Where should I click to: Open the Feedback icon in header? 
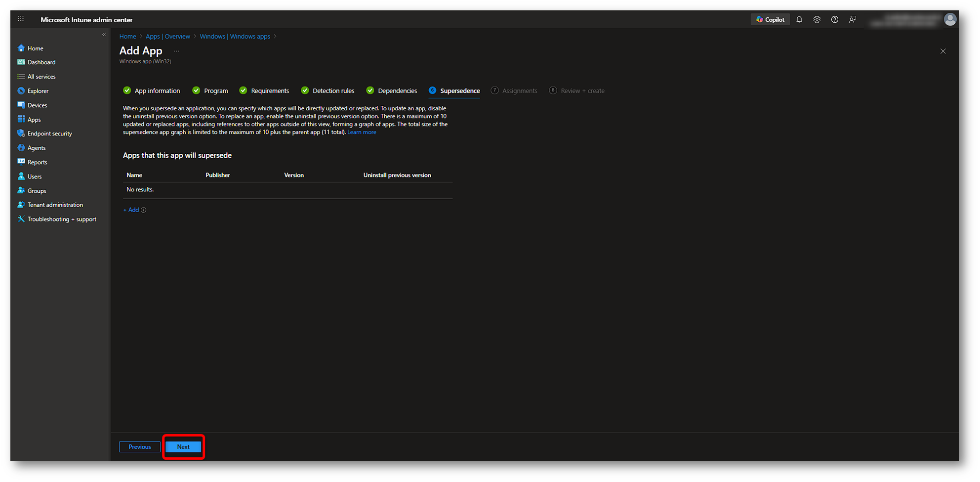(853, 20)
